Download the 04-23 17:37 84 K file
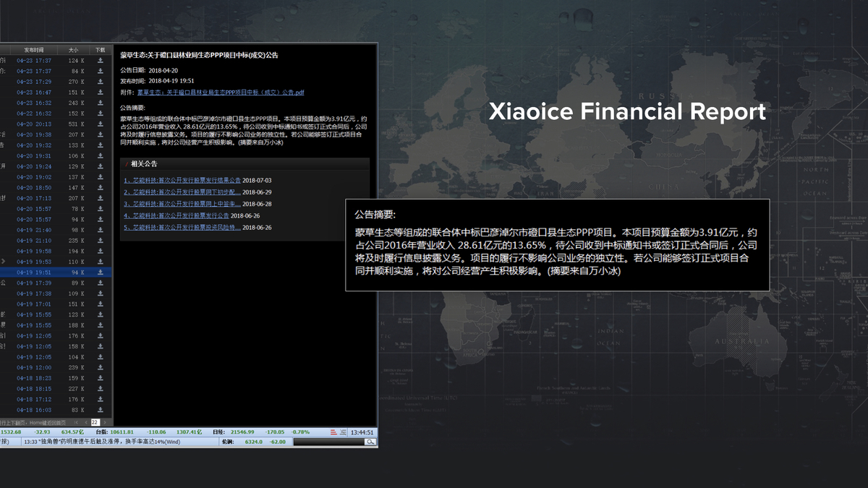 101,72
